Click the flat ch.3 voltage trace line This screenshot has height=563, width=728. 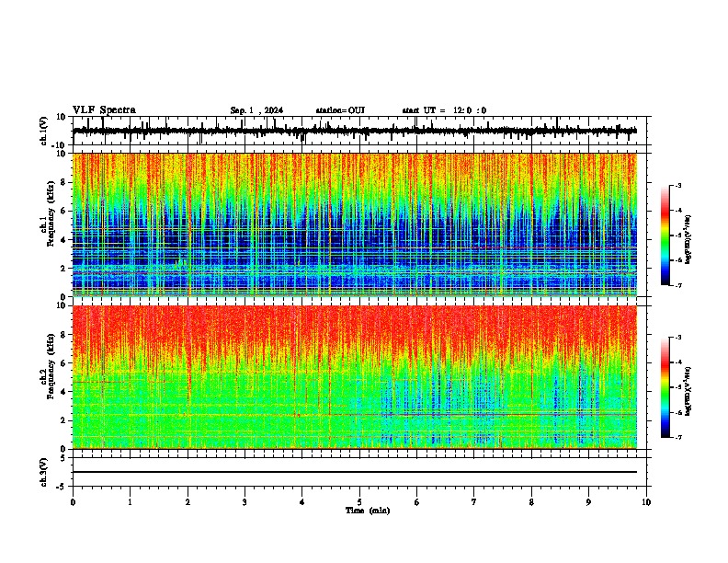pyautogui.click(x=355, y=472)
